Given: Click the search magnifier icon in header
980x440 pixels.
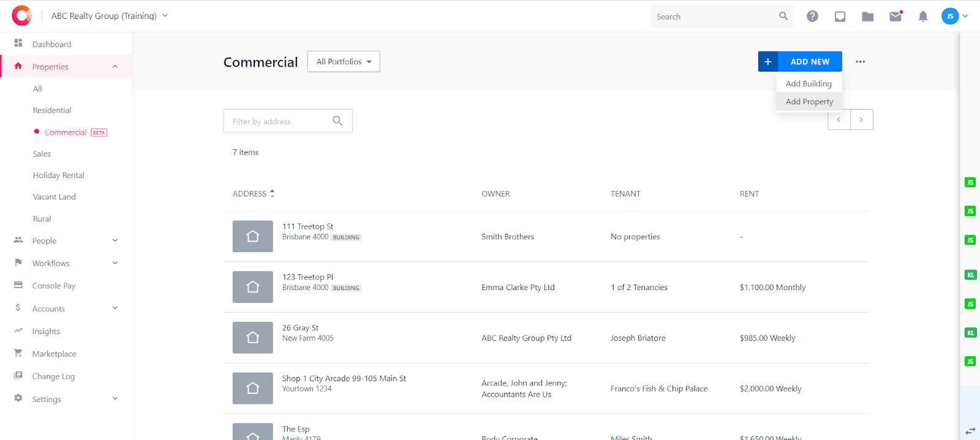Looking at the screenshot, I should click(783, 16).
